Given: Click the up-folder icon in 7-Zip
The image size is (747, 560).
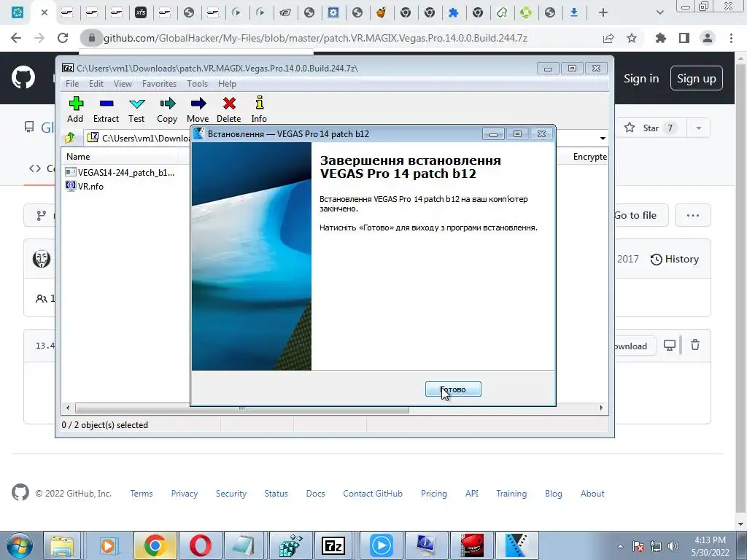Looking at the screenshot, I should 70,138.
